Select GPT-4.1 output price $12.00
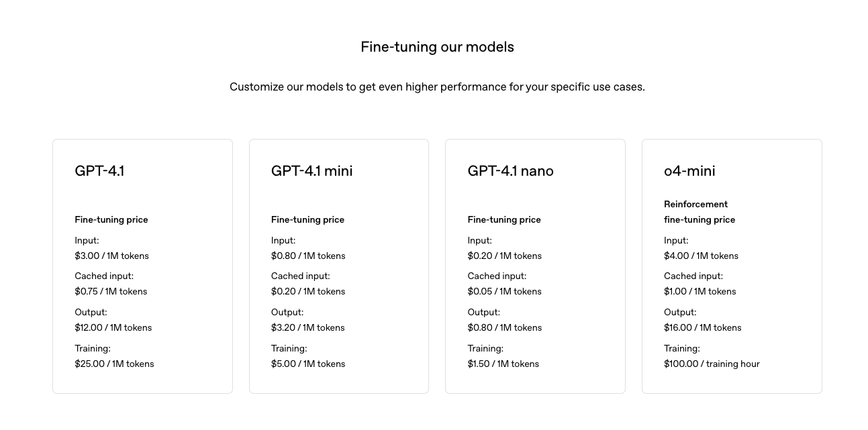Viewport: 868px width, 430px height. coord(113,328)
